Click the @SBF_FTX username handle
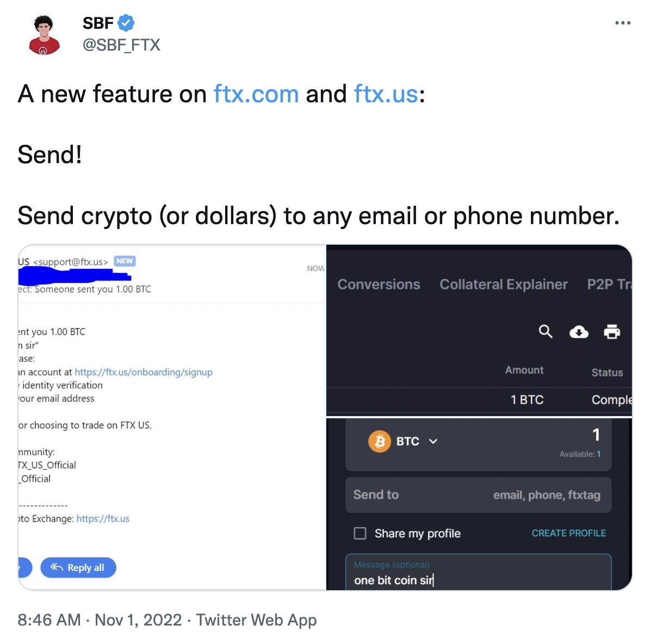This screenshot has height=644, width=645. pos(121,45)
